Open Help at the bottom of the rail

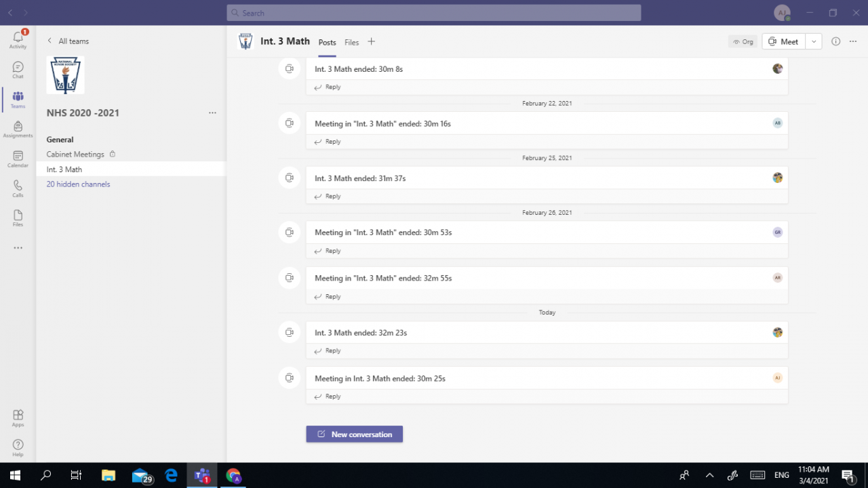point(18,447)
